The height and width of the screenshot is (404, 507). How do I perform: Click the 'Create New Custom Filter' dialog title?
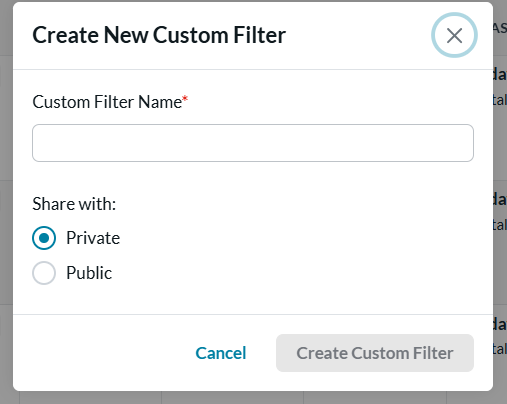pyautogui.click(x=159, y=35)
